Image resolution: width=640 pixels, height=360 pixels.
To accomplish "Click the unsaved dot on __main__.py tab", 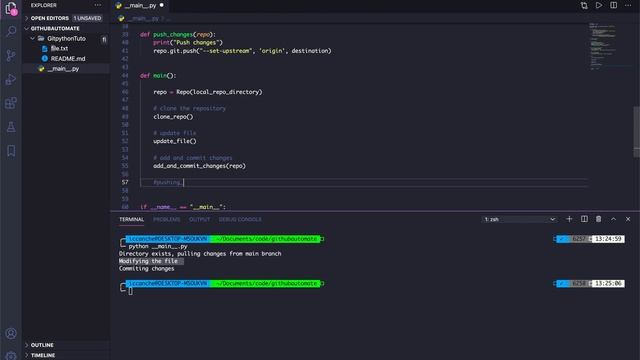I will (x=162, y=5).
